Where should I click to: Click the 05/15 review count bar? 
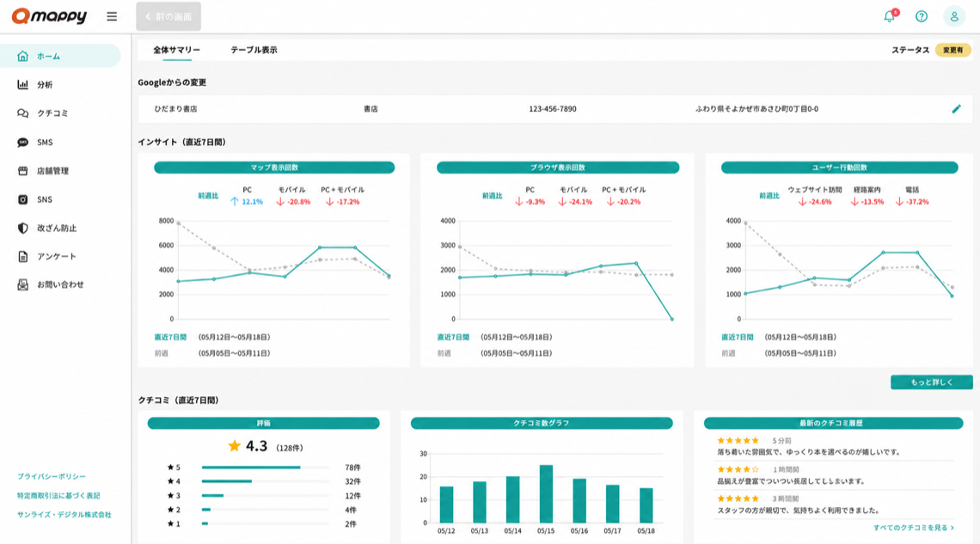(546, 494)
